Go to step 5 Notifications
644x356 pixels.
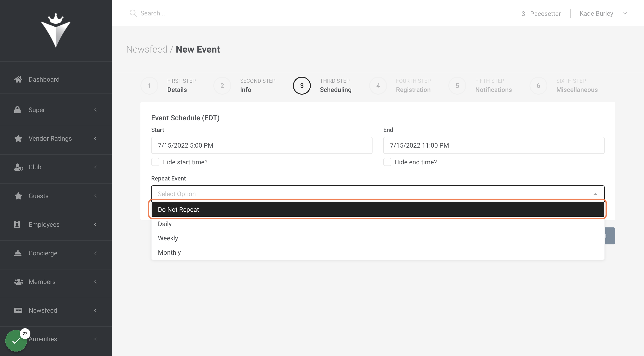pyautogui.click(x=480, y=85)
